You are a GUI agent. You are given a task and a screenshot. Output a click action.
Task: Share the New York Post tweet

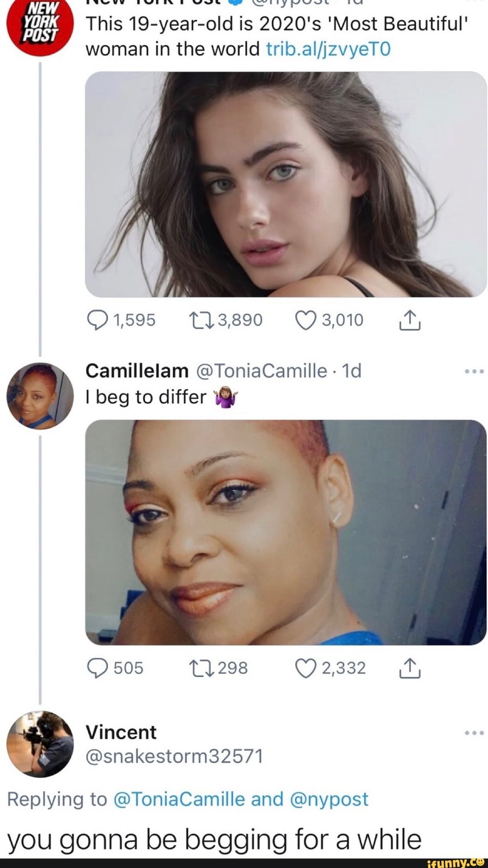coord(410,320)
